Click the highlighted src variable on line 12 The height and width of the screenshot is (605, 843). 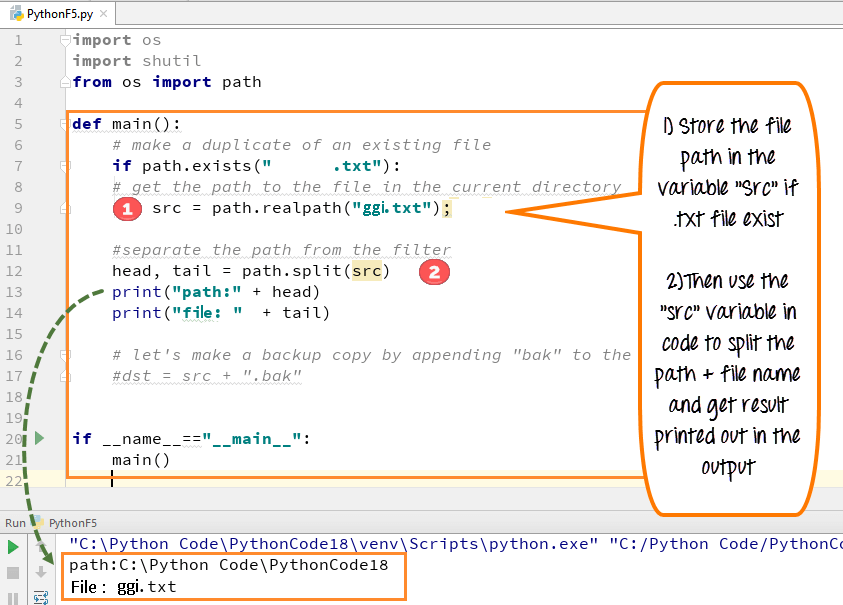point(370,271)
